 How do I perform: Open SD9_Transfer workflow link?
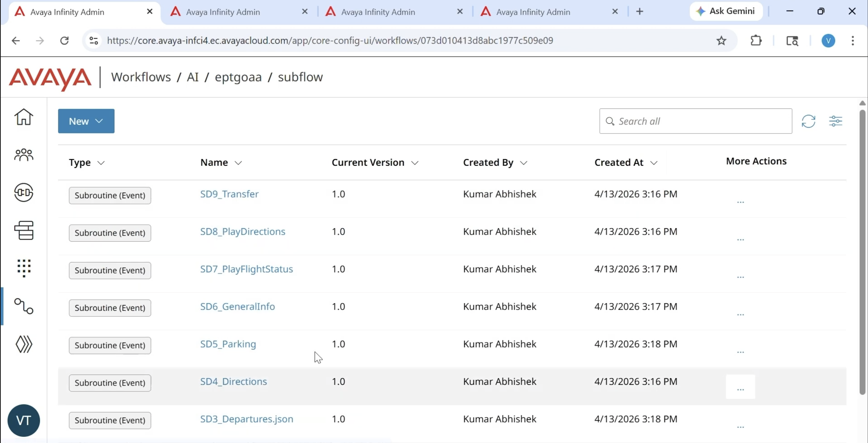pyautogui.click(x=229, y=194)
